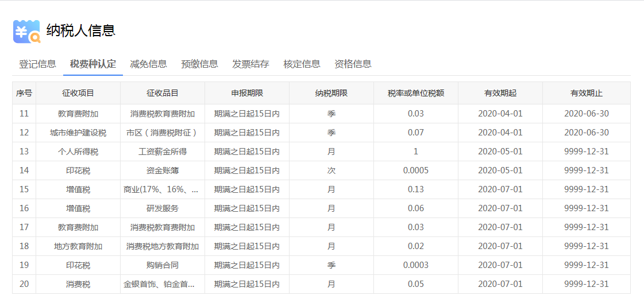The height and width of the screenshot is (303, 644).
Task: Select the 税费种认定 tab
Action: pos(92,64)
